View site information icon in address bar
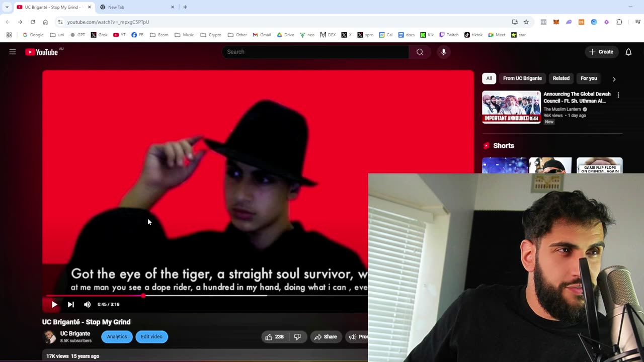 pyautogui.click(x=60, y=22)
